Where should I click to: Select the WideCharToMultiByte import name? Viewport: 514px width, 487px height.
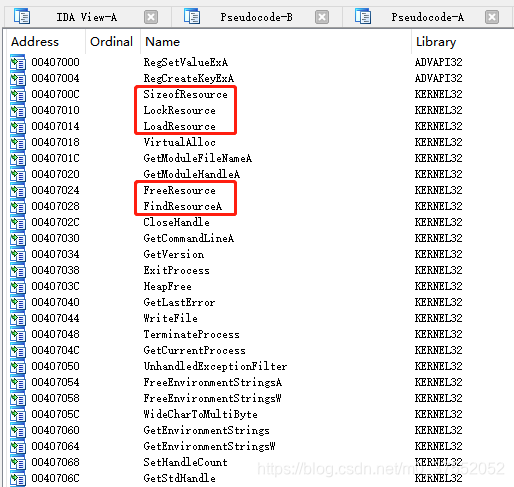pyautogui.click(x=201, y=414)
